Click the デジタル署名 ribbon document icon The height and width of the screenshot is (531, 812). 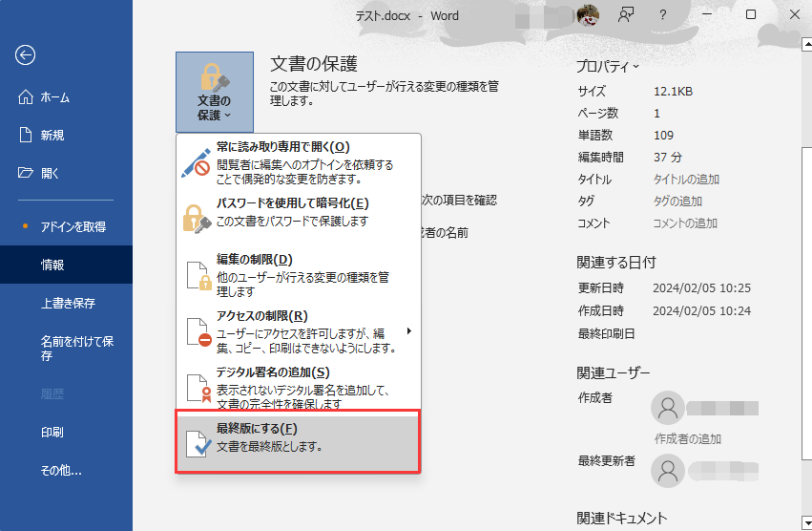pyautogui.click(x=198, y=389)
